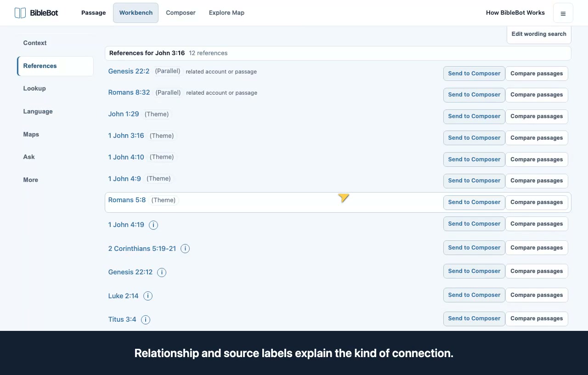588x375 pixels.
Task: Click Edit wording search button
Action: coord(539,34)
